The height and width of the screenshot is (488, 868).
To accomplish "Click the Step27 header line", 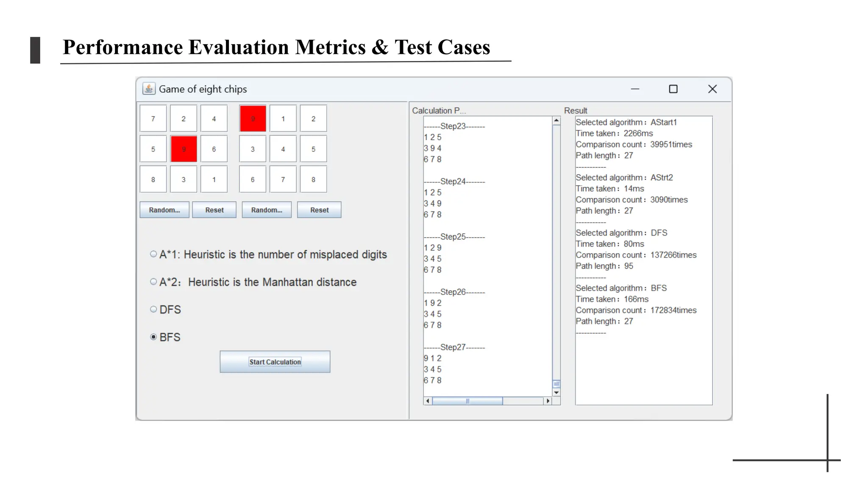I will point(454,347).
